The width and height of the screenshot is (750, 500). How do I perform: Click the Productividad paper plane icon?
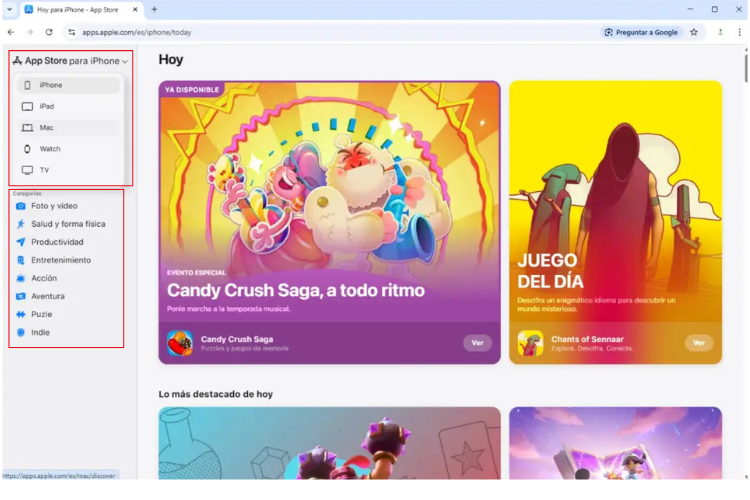21,242
